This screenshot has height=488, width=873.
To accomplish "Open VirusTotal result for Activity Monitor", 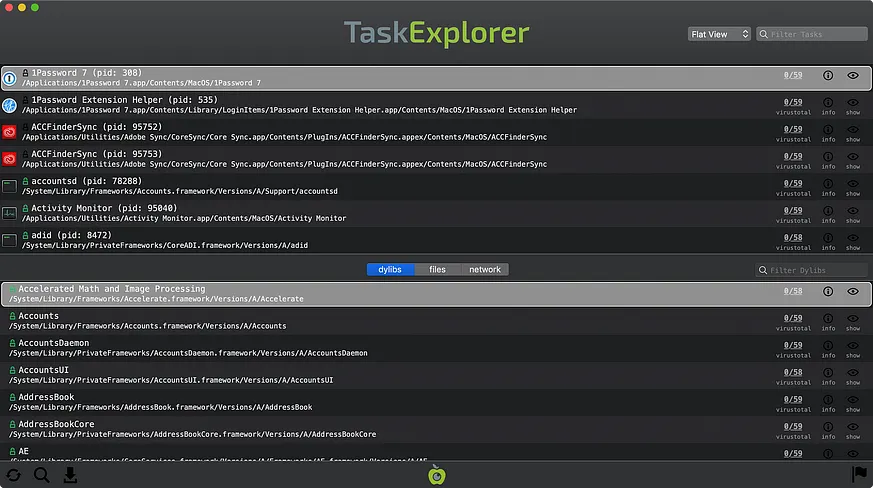I will coord(793,211).
